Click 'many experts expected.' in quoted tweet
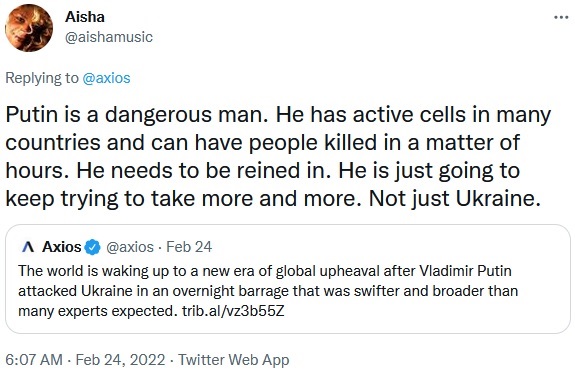This screenshot has height=373, width=575. click(98, 311)
